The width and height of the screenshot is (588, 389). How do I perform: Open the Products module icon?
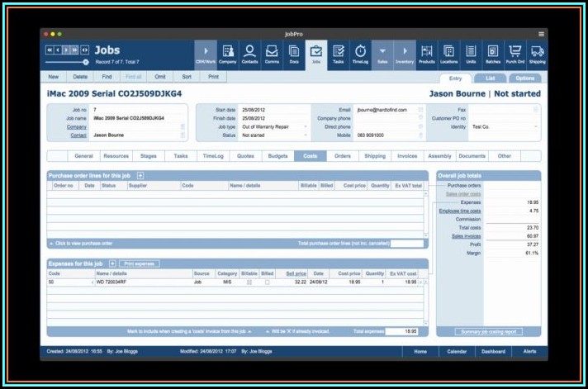pyautogui.click(x=426, y=53)
